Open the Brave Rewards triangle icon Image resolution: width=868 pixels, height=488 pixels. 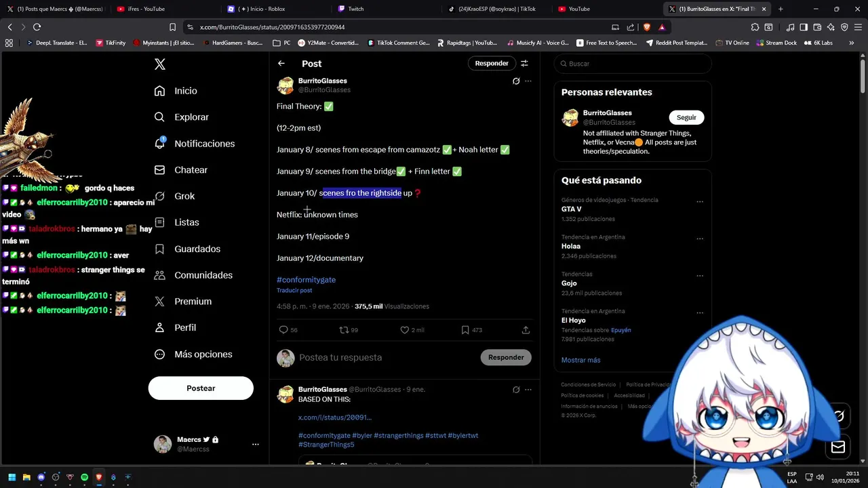[661, 27]
